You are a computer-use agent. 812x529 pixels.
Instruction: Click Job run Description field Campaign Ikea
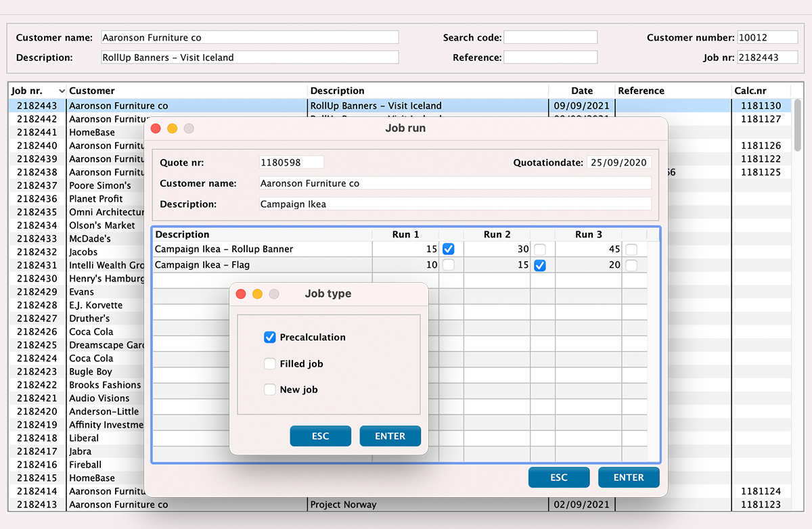coord(455,204)
